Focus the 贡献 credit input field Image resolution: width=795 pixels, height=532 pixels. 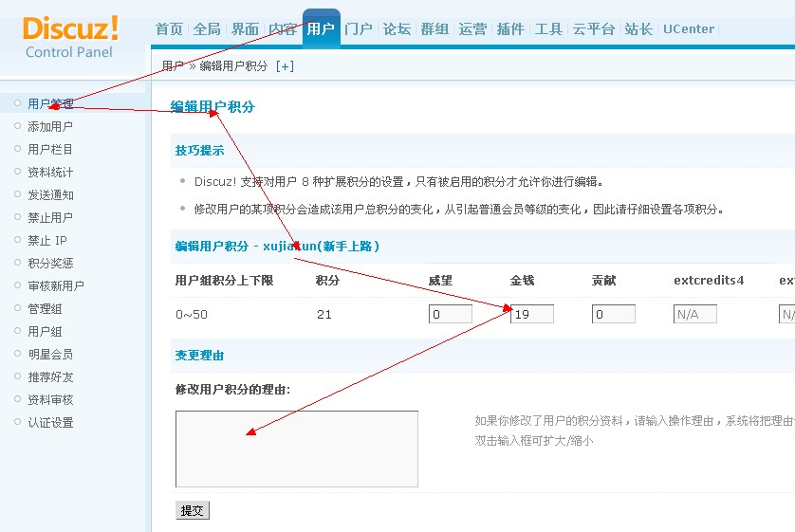point(614,314)
